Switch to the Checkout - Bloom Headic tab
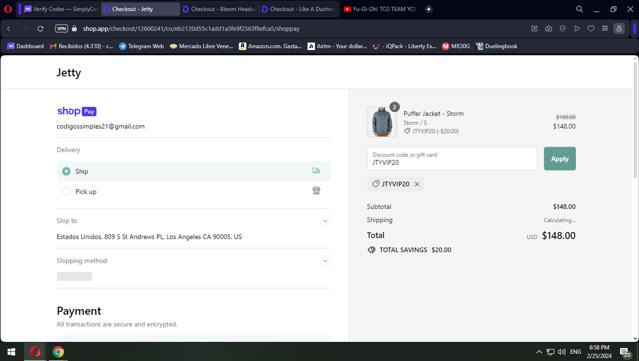This screenshot has width=639, height=361. click(x=219, y=9)
